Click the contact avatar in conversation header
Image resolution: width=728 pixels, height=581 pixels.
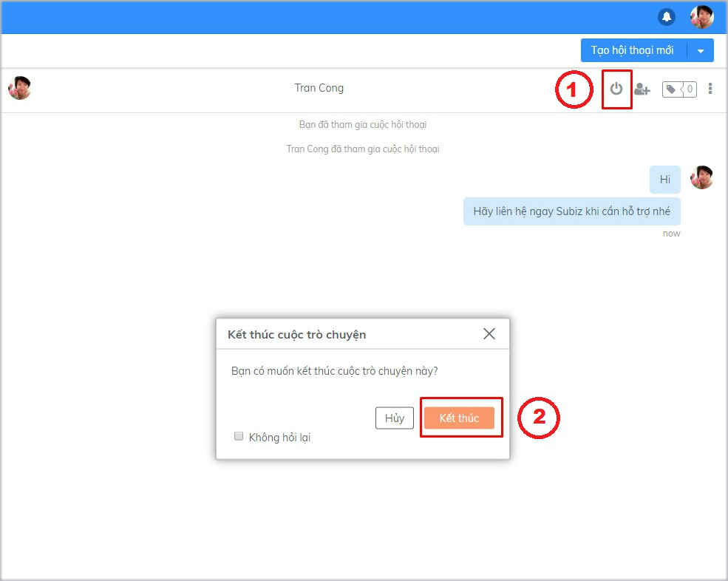click(19, 88)
